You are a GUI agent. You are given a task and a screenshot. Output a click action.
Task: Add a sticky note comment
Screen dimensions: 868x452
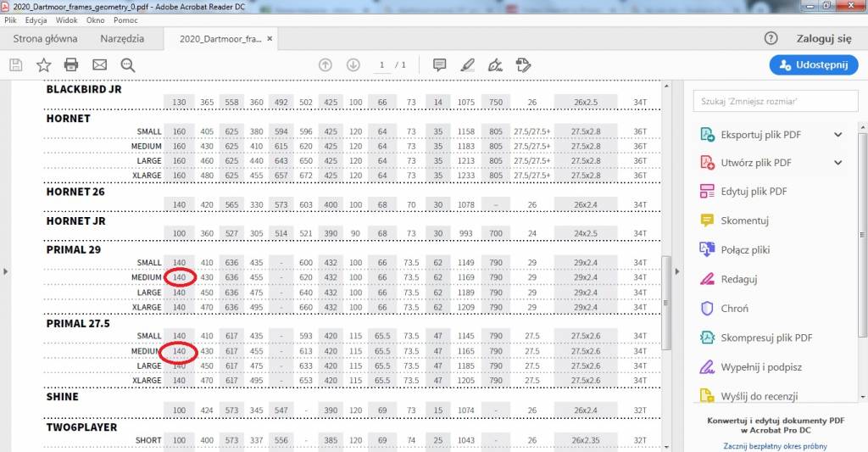pyautogui.click(x=440, y=64)
